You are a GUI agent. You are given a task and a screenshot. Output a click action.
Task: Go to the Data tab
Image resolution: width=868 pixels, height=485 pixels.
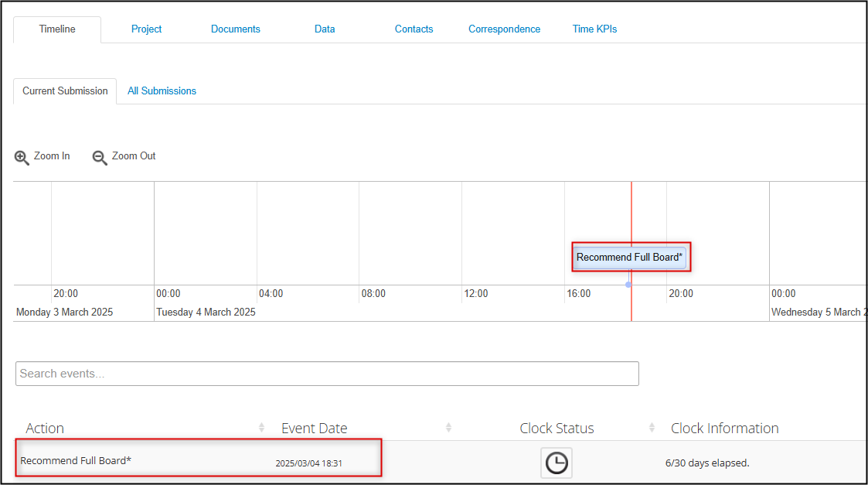325,29
